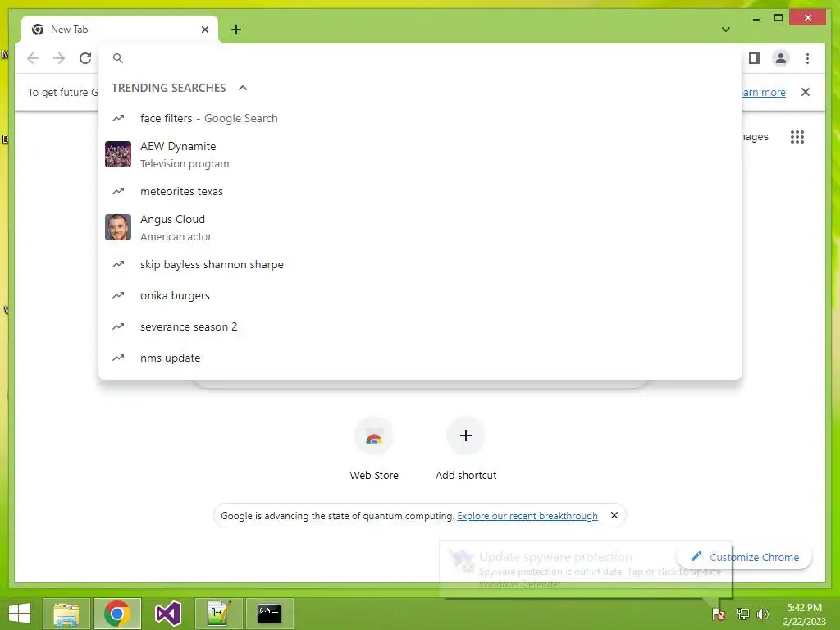The image size is (840, 630).
Task: Select the onika burgers suggestion
Action: pos(420,295)
